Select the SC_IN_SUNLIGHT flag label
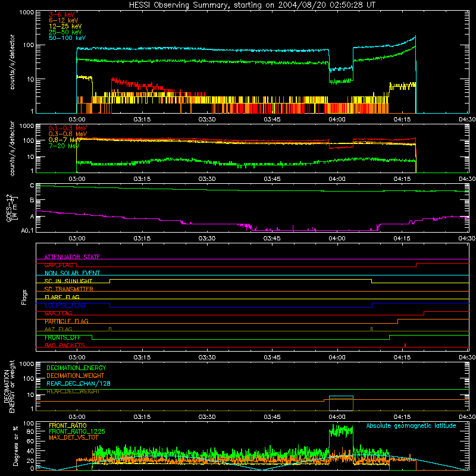 click(68, 281)
